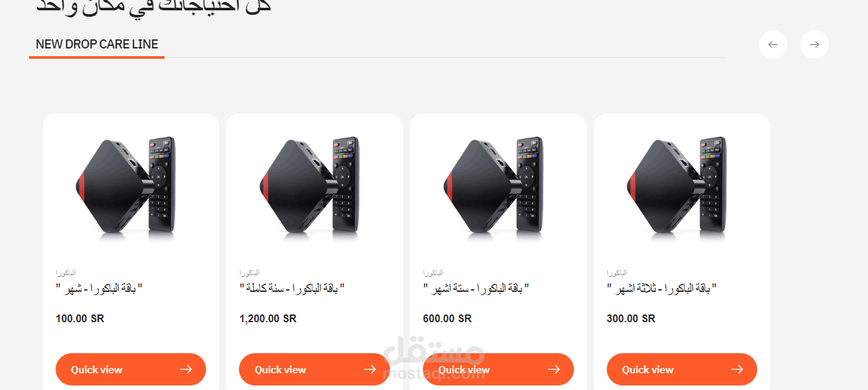868x390 pixels.
Task: Open the three-month package title link
Action: click(x=662, y=288)
